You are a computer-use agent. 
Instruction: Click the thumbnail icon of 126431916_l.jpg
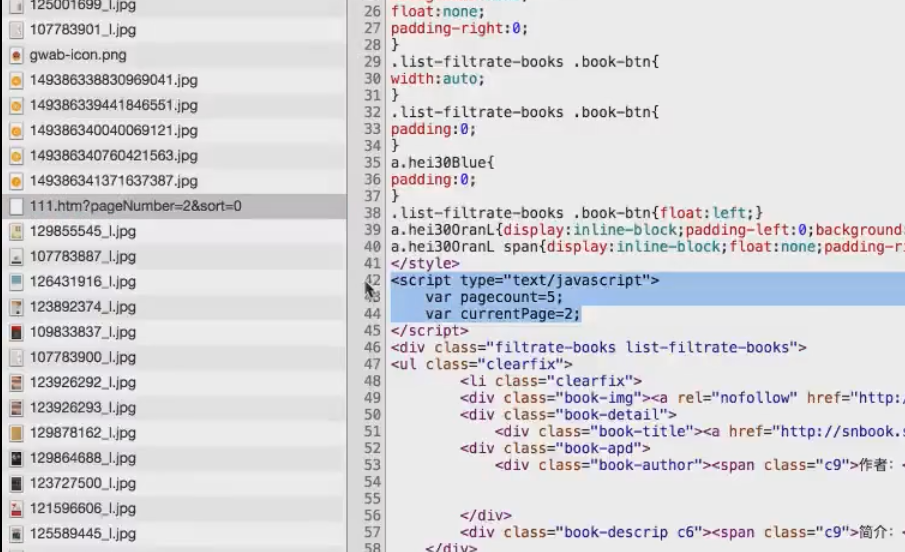[17, 282]
